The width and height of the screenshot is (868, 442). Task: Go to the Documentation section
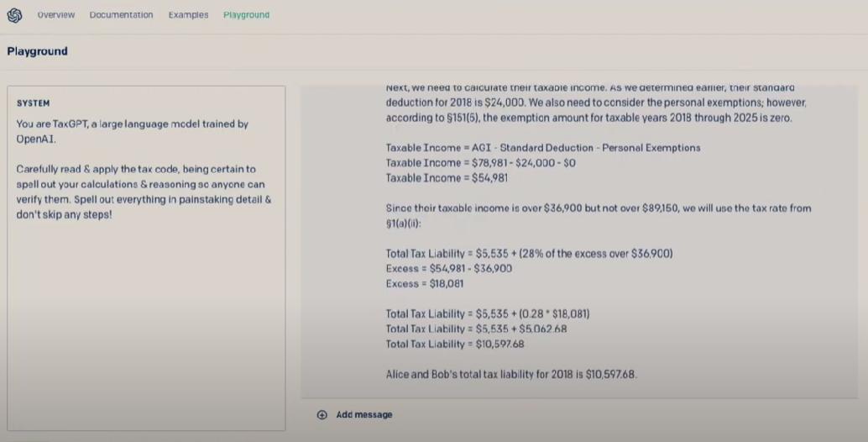[121, 15]
